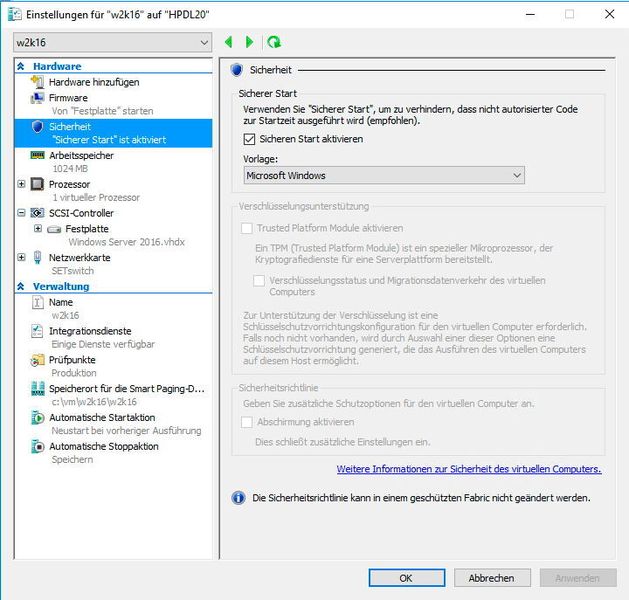629x600 pixels.
Task: Click the Abbrechen button
Action: (x=492, y=578)
